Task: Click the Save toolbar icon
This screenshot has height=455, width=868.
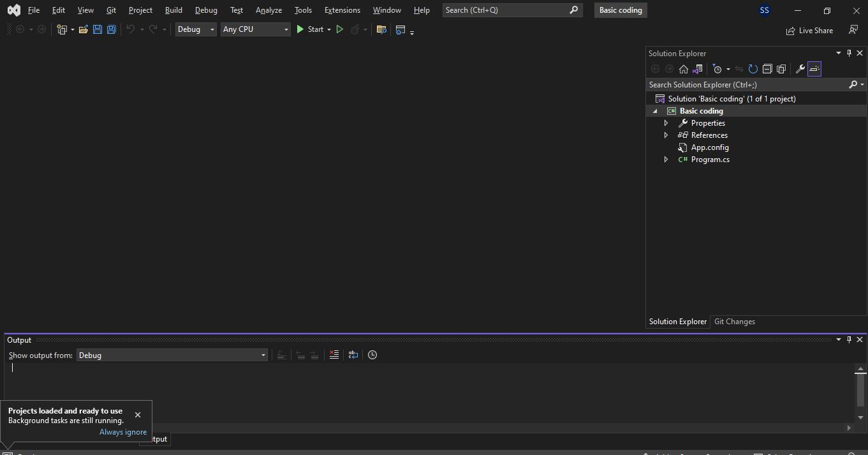Action: pos(97,29)
